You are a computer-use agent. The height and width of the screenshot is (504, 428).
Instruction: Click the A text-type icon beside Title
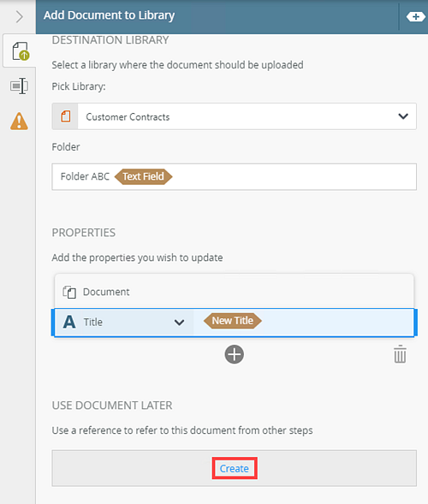(69, 322)
